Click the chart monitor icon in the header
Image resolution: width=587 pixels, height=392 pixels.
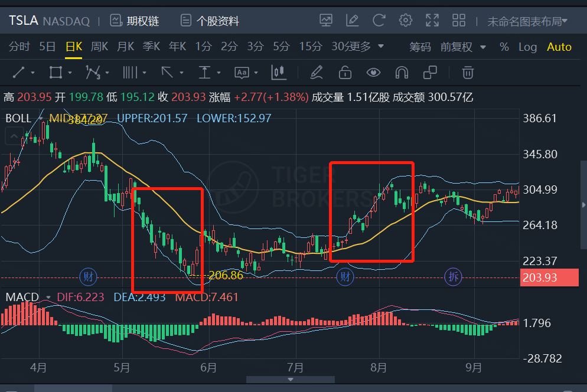tap(326, 20)
